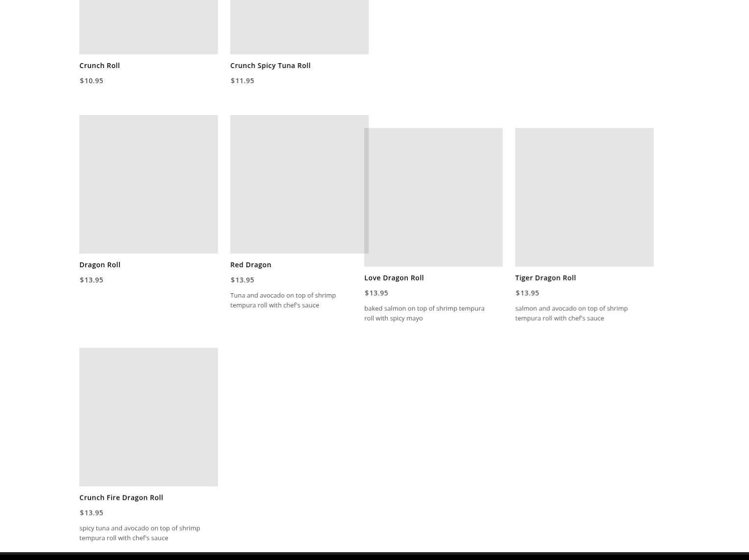Click the baked salmon description text
Image resolution: width=749 pixels, height=560 pixels.
[424, 313]
